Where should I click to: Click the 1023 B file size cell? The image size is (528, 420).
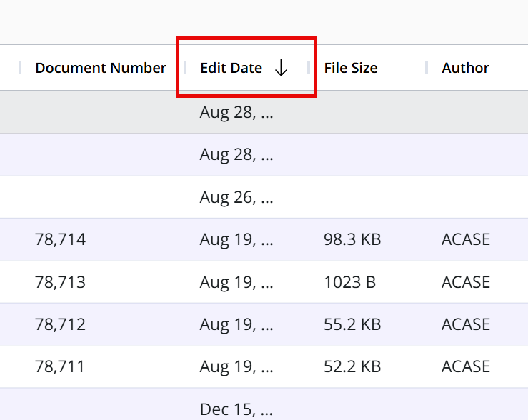pyautogui.click(x=349, y=282)
